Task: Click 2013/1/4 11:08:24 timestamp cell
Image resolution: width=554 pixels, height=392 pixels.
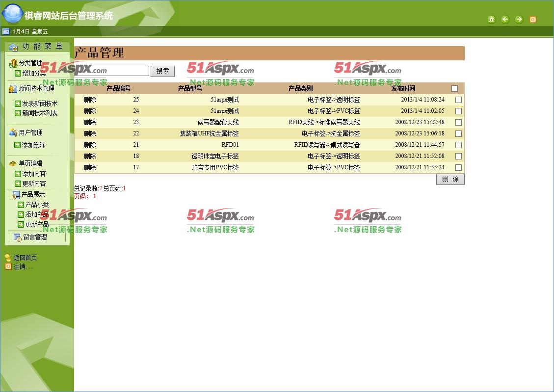Action: [x=422, y=100]
